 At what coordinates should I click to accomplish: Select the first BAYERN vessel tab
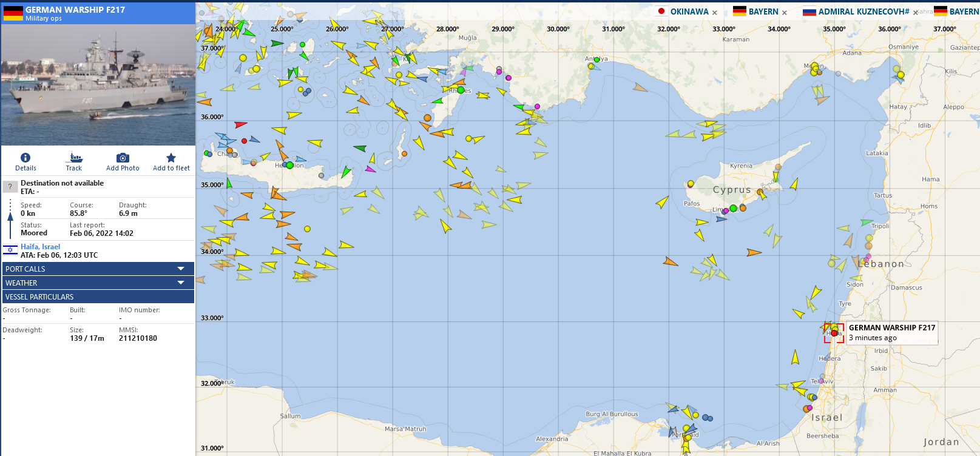click(763, 12)
